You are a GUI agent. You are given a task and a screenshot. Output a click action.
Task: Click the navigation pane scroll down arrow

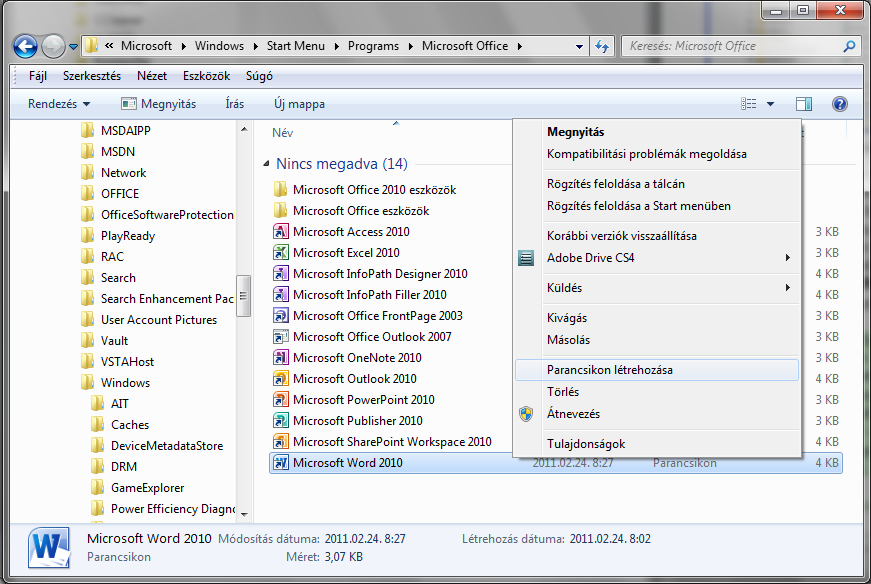click(244, 515)
